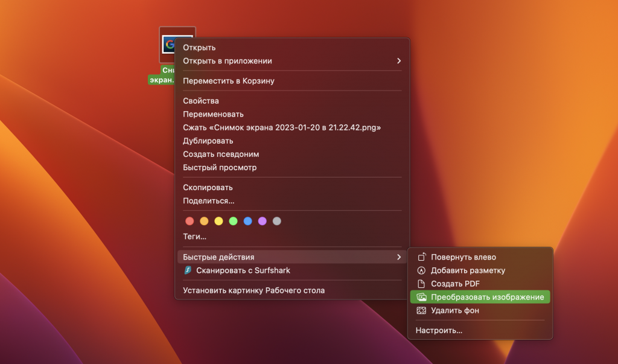This screenshot has width=618, height=364.
Task: Select Скопировать menu item
Action: point(292,187)
